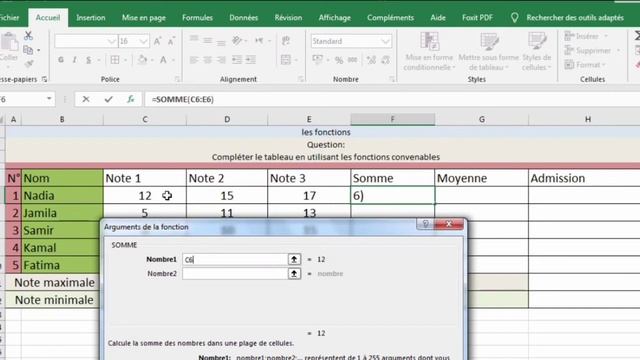Click the decrease indent icon
This screenshot has width=640, height=360.
tap(237, 60)
